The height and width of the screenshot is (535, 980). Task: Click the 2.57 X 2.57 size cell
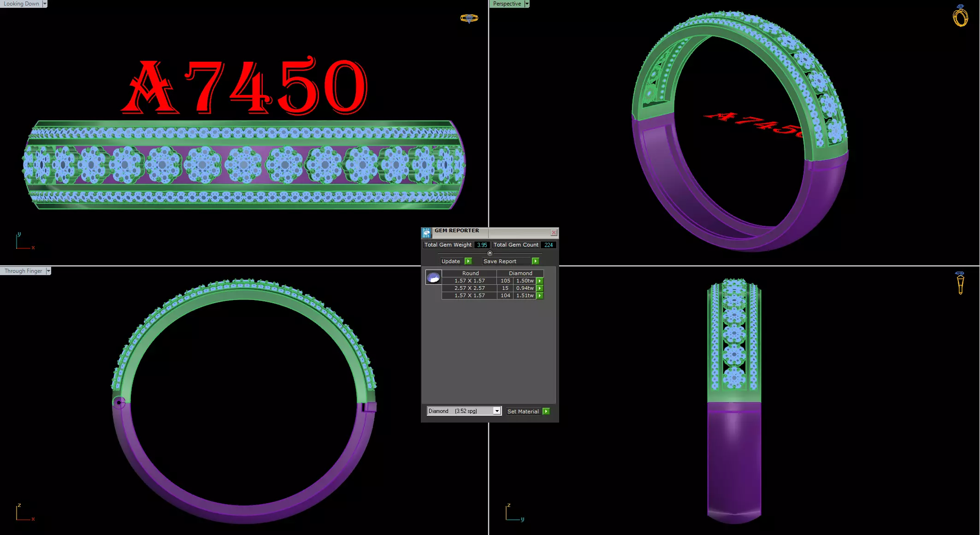point(470,288)
